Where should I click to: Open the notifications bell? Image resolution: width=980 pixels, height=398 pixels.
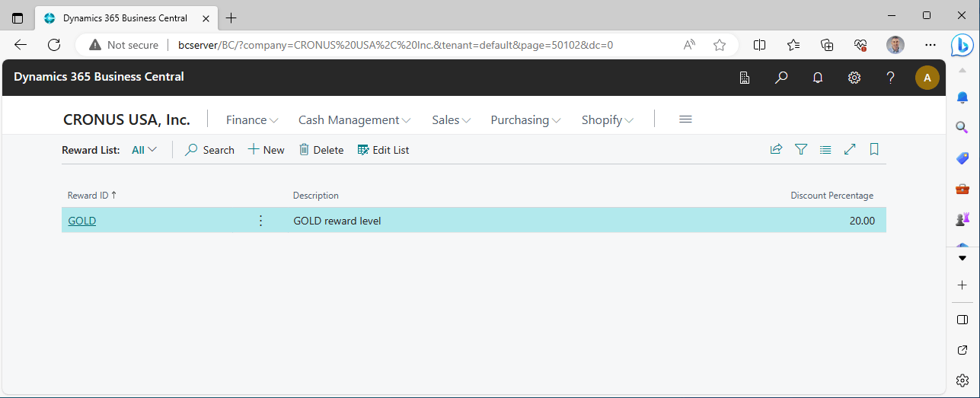pyautogui.click(x=818, y=77)
